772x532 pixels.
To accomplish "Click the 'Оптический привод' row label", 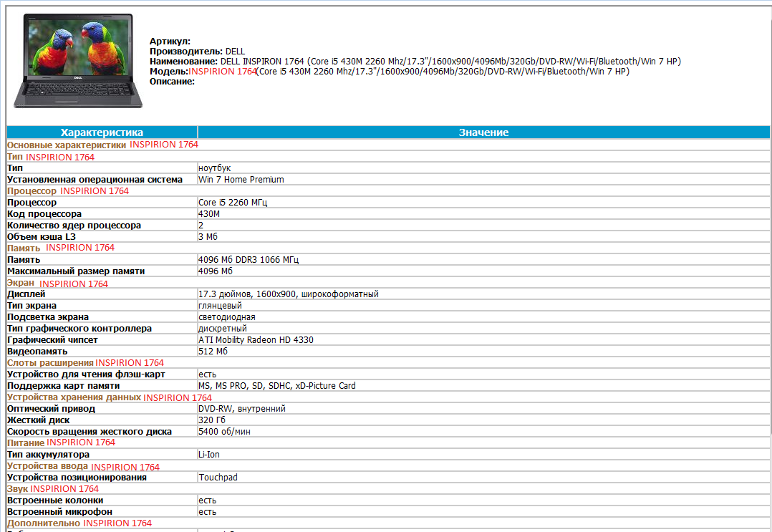I will point(52,409).
